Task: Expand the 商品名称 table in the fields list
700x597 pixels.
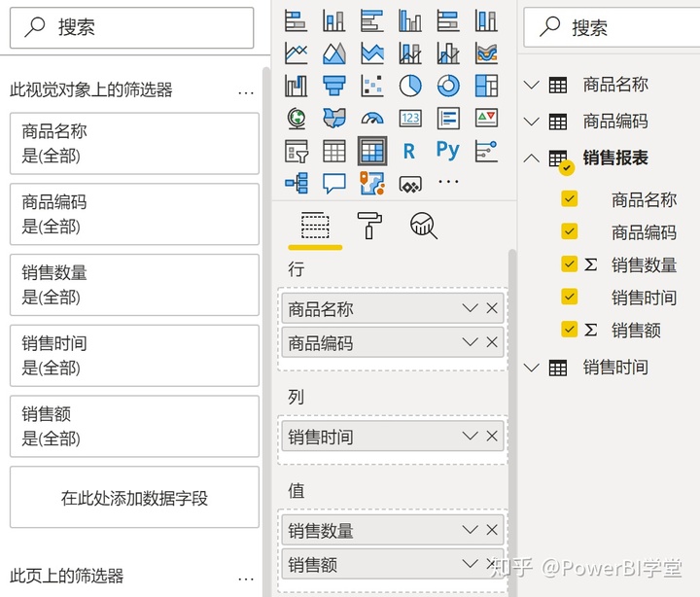Action: tap(531, 85)
